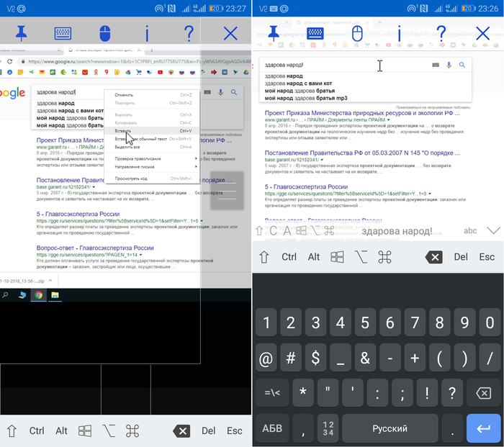Toggle Alt modifier in left screenshot bottom bar
The image size is (504, 447).
[x=61, y=431]
